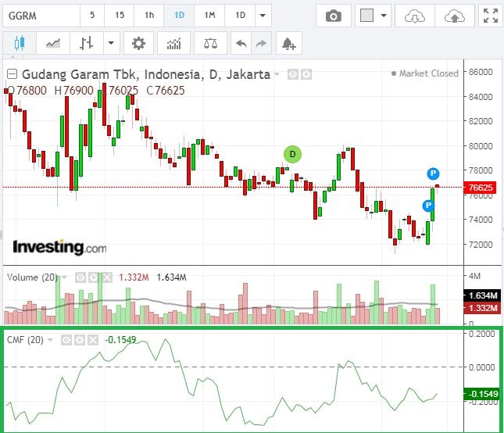
Task: Click the red 1.332M volume label
Action: [x=482, y=308]
